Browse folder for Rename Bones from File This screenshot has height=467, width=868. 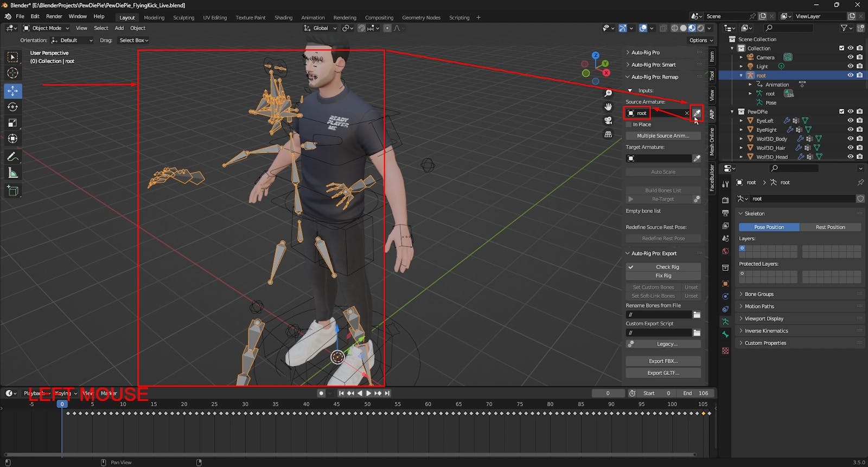pyautogui.click(x=697, y=315)
